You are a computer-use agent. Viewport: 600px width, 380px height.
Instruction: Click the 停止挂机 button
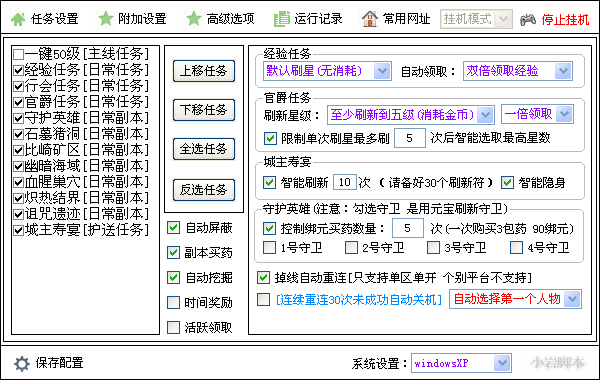click(565, 20)
